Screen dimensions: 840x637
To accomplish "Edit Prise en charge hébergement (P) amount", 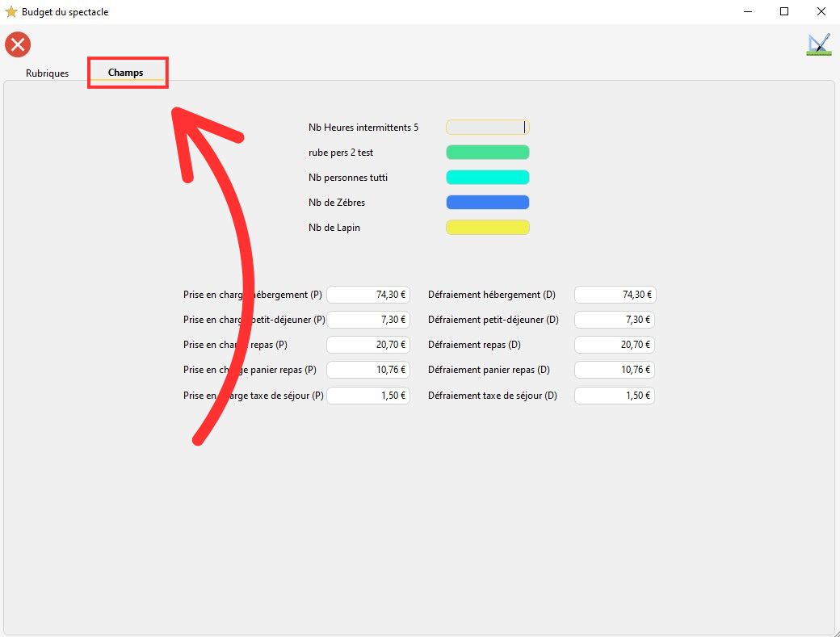I will 368,295.
